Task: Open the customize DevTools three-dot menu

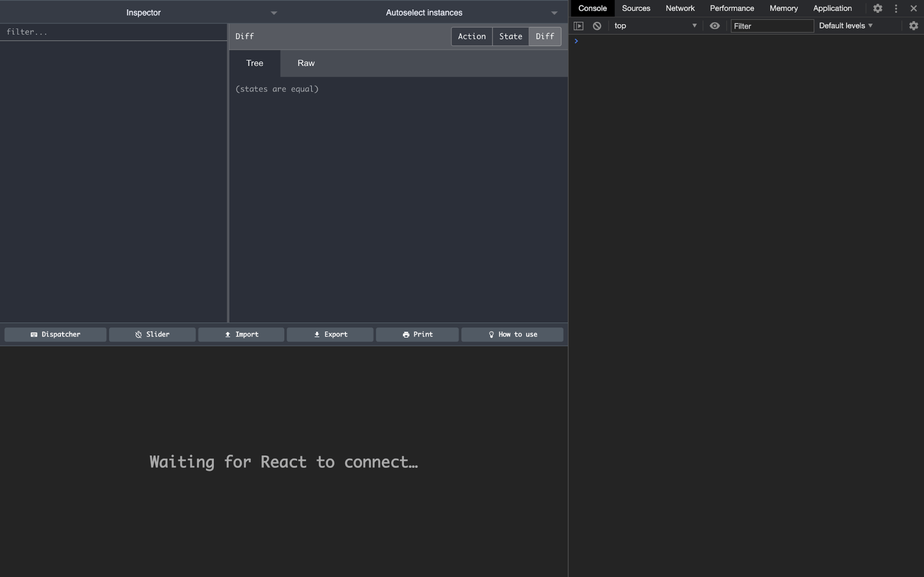Action: (896, 8)
